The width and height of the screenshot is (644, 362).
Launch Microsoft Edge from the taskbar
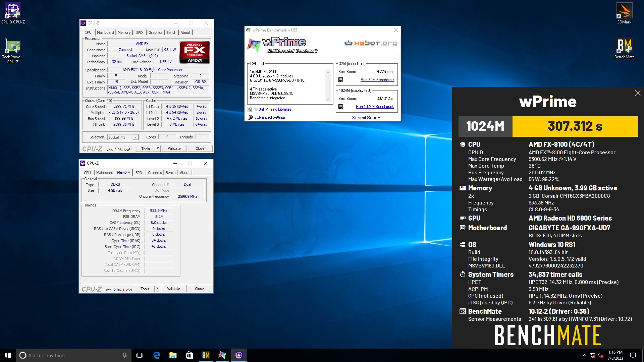click(157, 355)
